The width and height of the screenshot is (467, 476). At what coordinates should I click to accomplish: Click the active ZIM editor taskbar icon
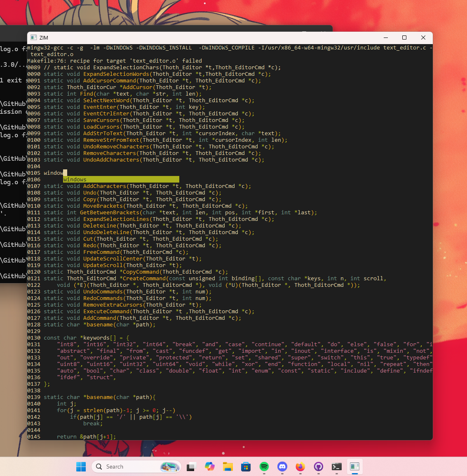coord(354,467)
